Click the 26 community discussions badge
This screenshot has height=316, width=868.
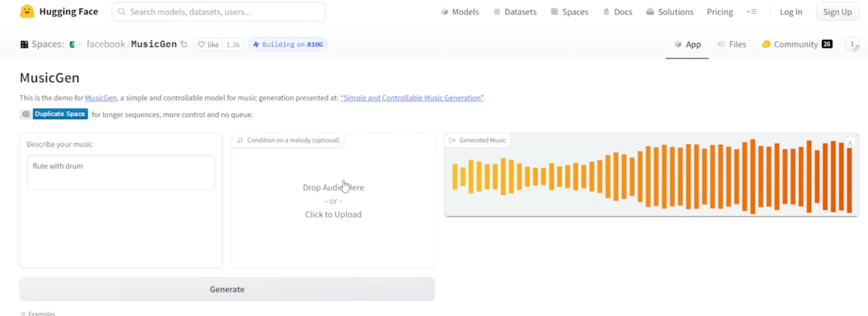[827, 44]
